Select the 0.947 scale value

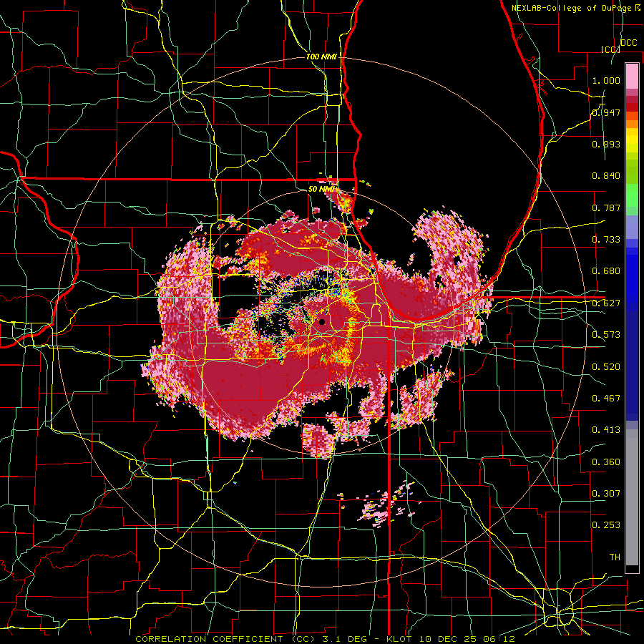point(606,112)
